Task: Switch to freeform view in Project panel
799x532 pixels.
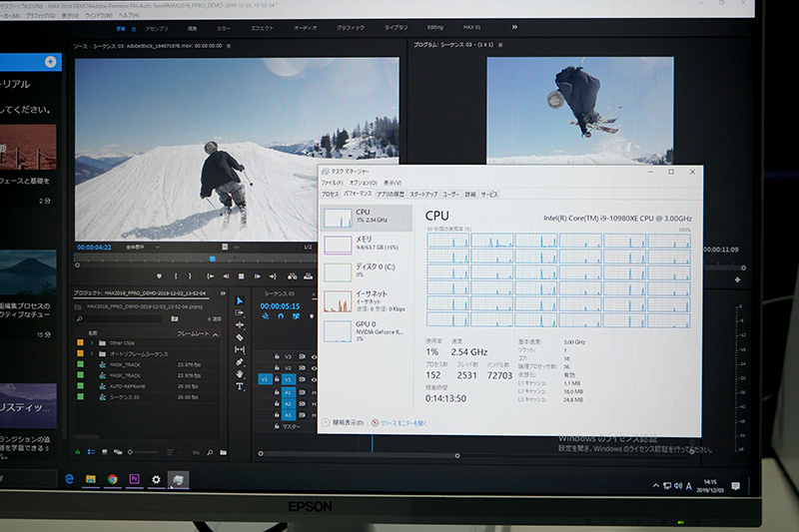Action: click(x=118, y=451)
